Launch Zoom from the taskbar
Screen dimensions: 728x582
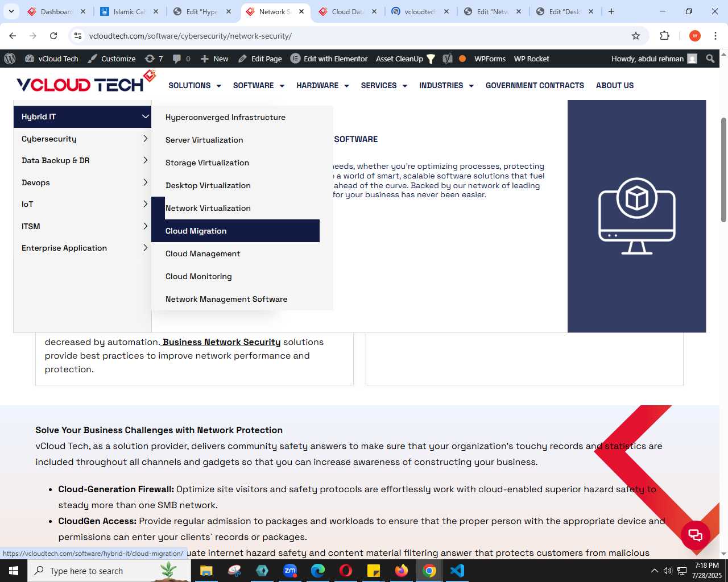[x=290, y=571]
